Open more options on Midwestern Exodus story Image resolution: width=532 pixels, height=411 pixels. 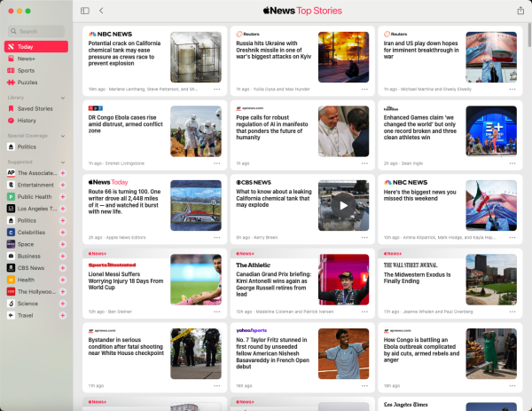coord(512,312)
